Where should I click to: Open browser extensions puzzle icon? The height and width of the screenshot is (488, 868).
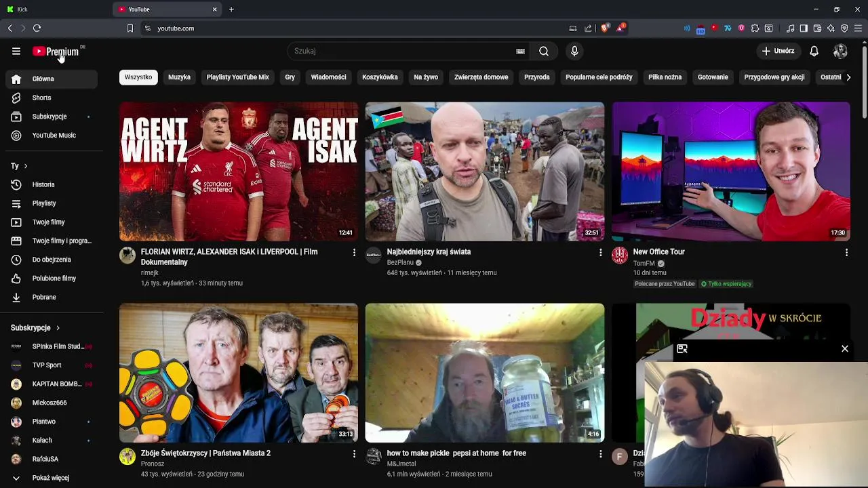(755, 28)
